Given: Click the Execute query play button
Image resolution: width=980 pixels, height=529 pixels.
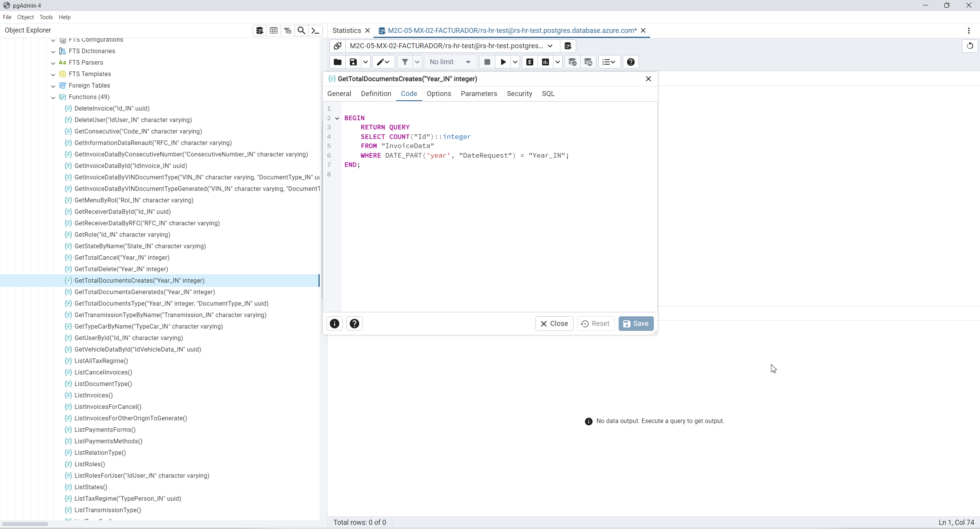Looking at the screenshot, I should 503,62.
